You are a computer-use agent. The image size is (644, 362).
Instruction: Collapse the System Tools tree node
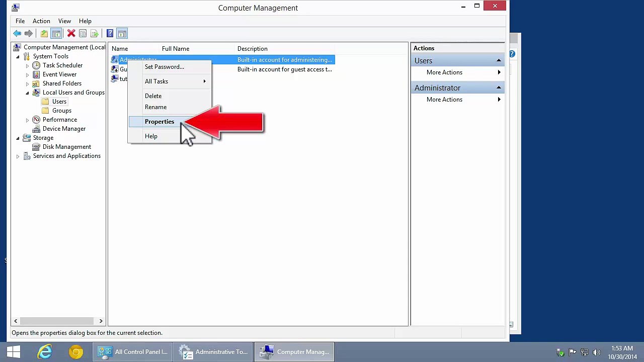pos(18,57)
